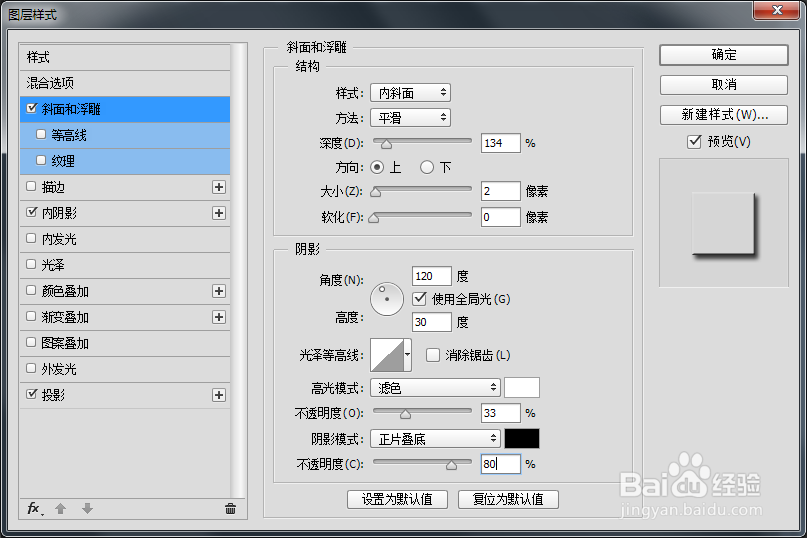Click the shadow 不透明度(C) slider handle
This screenshot has width=807, height=538.
(x=451, y=465)
